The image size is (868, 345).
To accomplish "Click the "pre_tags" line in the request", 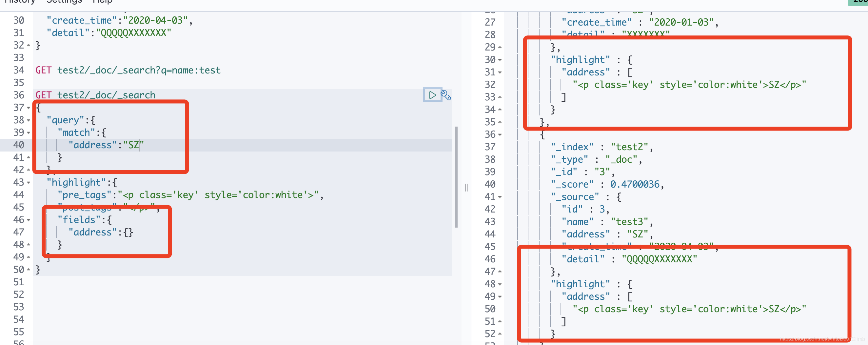I will 190,195.
